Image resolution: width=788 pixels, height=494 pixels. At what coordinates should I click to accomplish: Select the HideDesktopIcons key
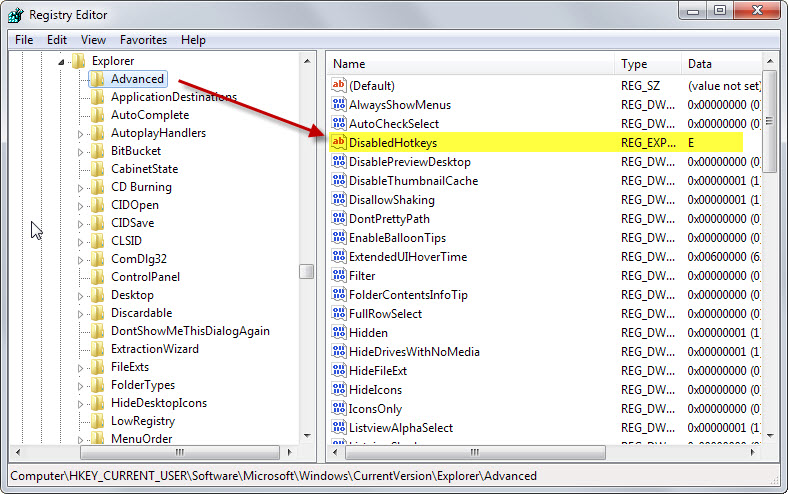click(159, 403)
